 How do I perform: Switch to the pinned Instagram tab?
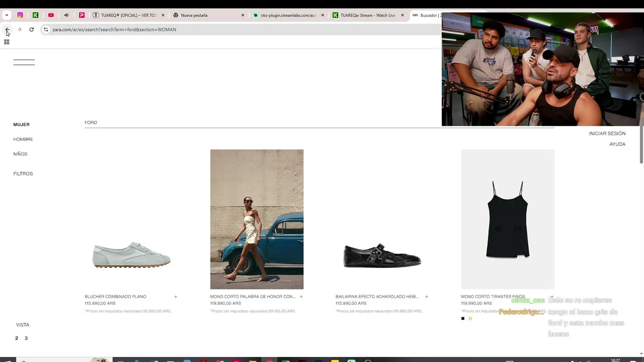click(x=20, y=15)
